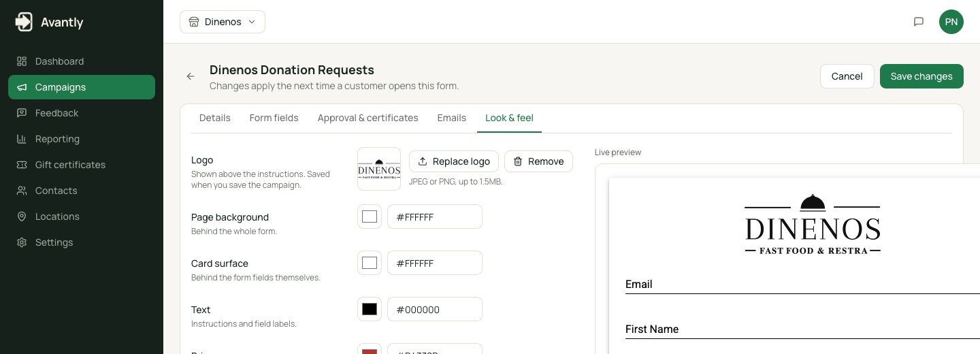
Task: Click First Name field in live preview
Action: (x=802, y=329)
